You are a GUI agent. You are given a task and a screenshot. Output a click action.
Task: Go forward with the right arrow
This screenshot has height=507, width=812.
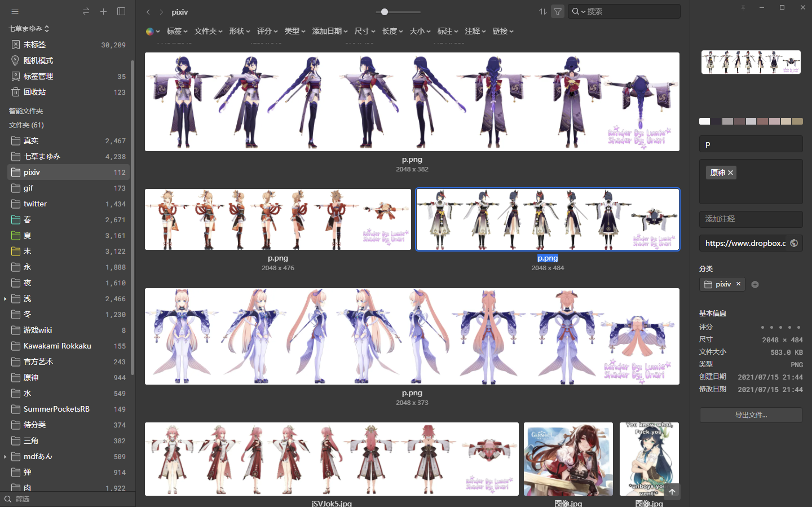161,12
